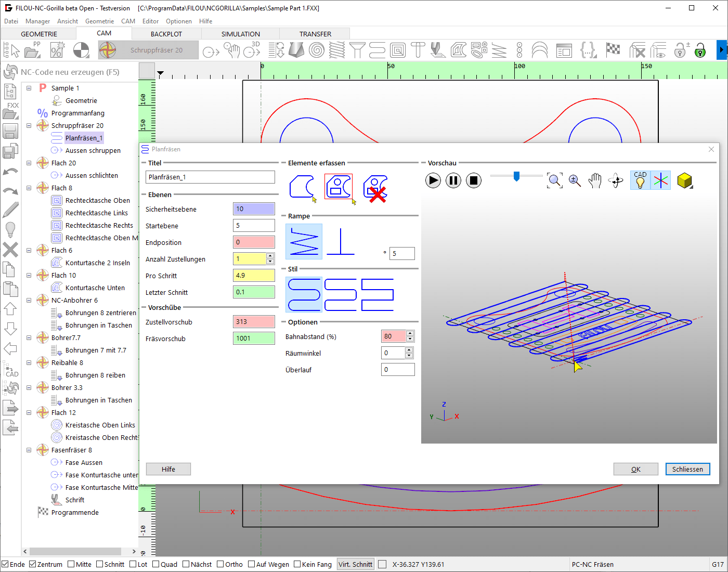
Task: Collapse the NC-Anbohrer 6 tree node
Action: 29,300
